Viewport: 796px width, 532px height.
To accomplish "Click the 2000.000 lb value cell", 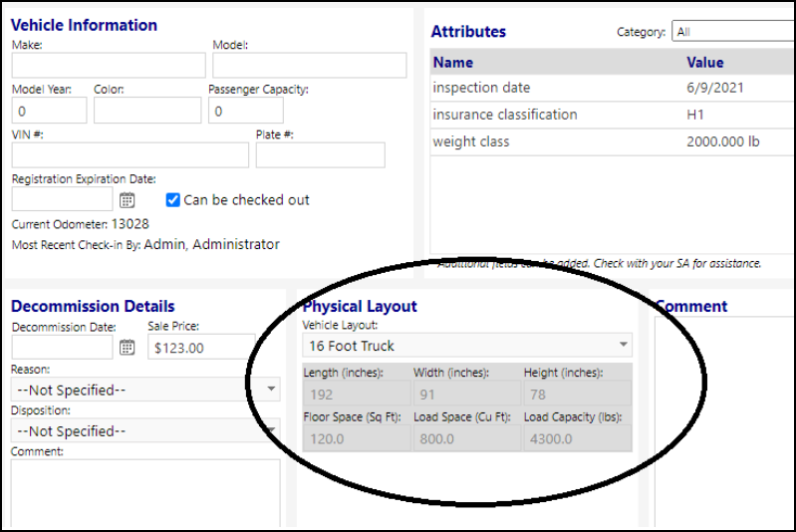I will coord(723,141).
